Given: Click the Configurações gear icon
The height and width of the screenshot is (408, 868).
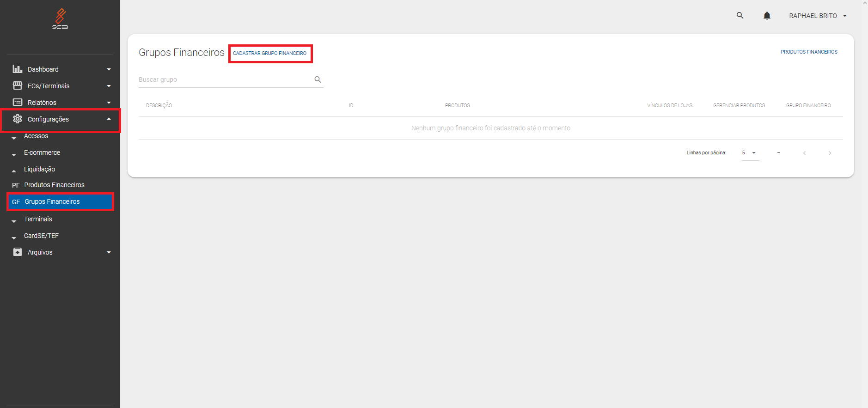Looking at the screenshot, I should pos(18,119).
